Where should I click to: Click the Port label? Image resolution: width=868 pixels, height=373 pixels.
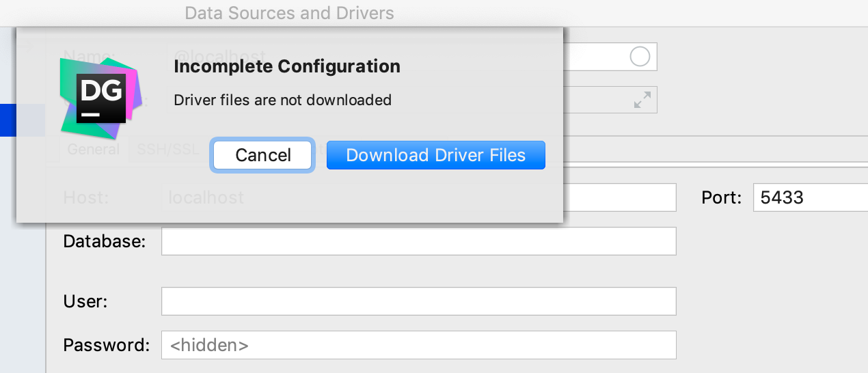(722, 198)
